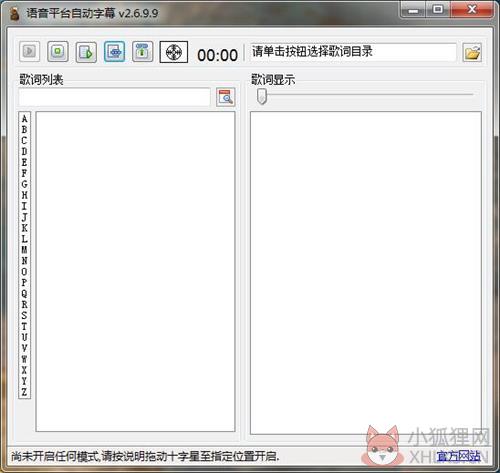Filter lyrics by letter H
The height and width of the screenshot is (473, 500).
(24, 195)
